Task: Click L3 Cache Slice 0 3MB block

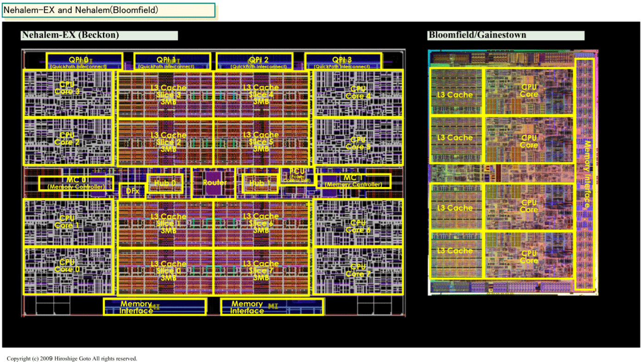Action: 165,272
